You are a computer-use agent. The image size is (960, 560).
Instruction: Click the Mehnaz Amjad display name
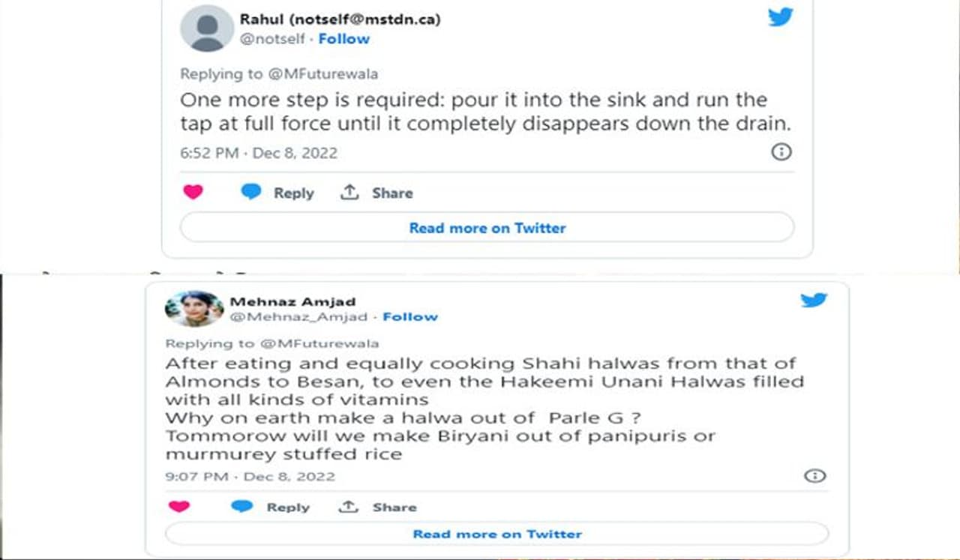[292, 301]
